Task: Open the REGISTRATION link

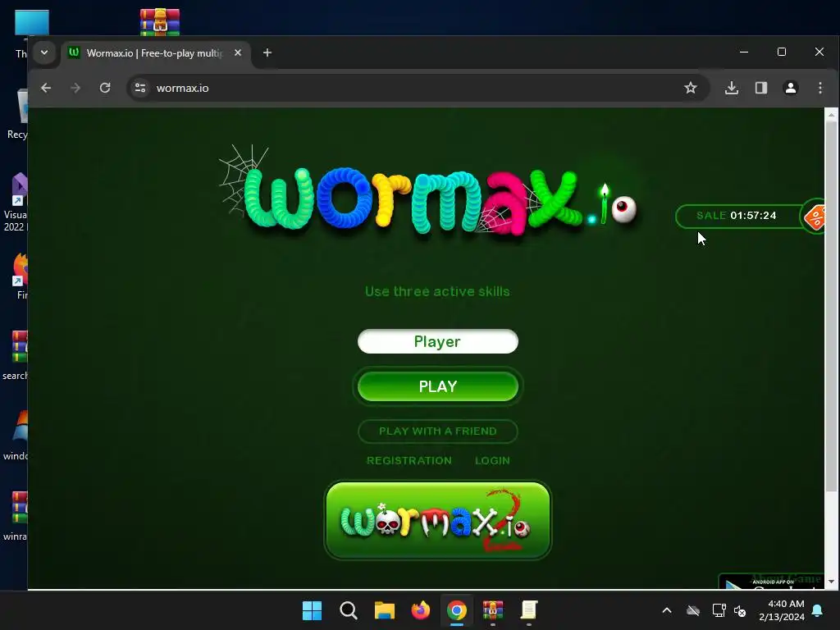Action: click(409, 461)
